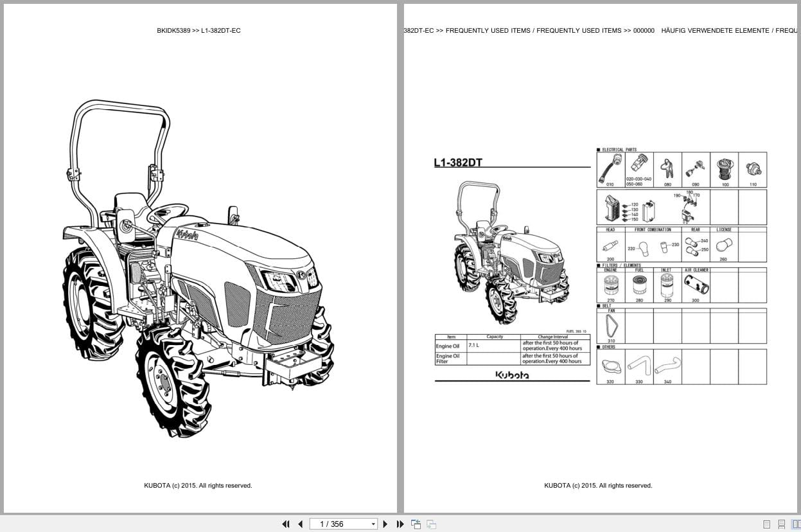
Task: Toggle two-page facing layout view
Action: (797, 524)
